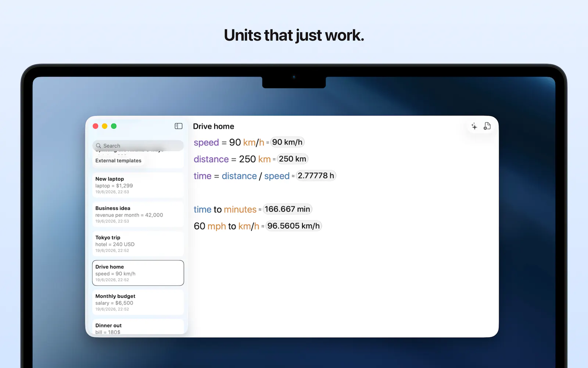Click the 2.77778 h result pill
This screenshot has height=368, width=588.
click(x=316, y=176)
